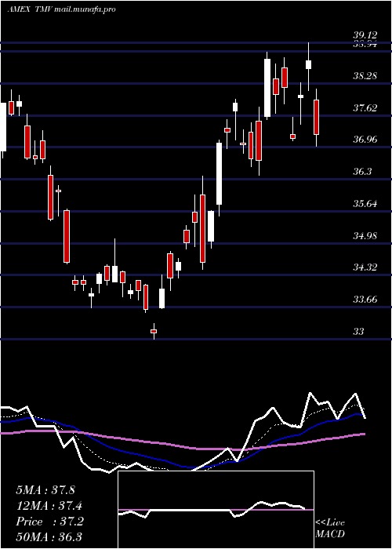
Task: Click the lowest candlestick near the 33 level
Action: click(x=154, y=331)
